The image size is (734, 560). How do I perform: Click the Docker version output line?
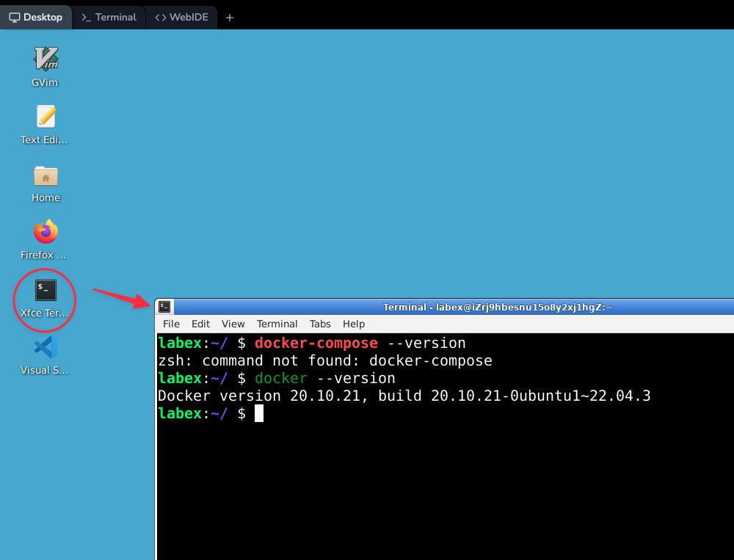(x=404, y=396)
